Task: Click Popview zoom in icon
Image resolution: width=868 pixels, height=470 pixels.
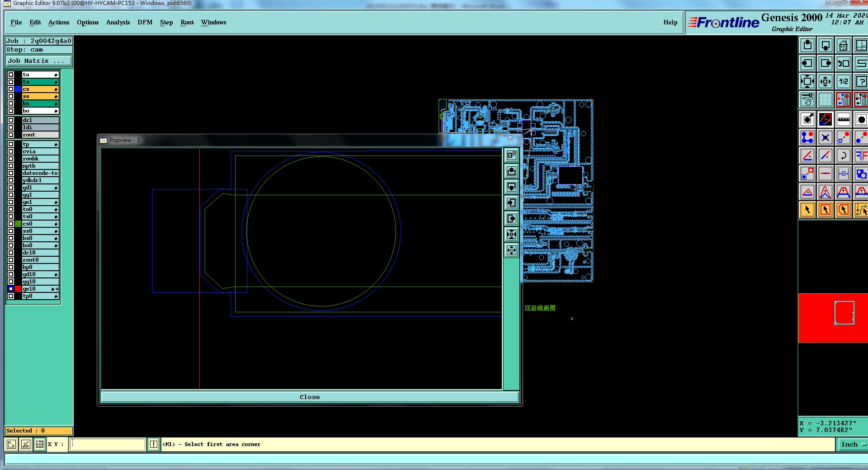Action: tap(511, 234)
